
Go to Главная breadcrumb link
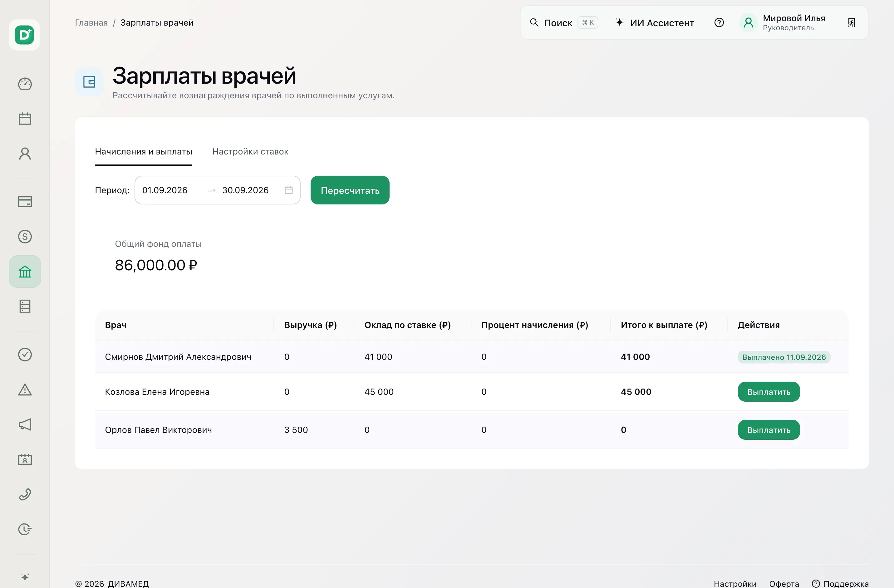[x=91, y=22]
